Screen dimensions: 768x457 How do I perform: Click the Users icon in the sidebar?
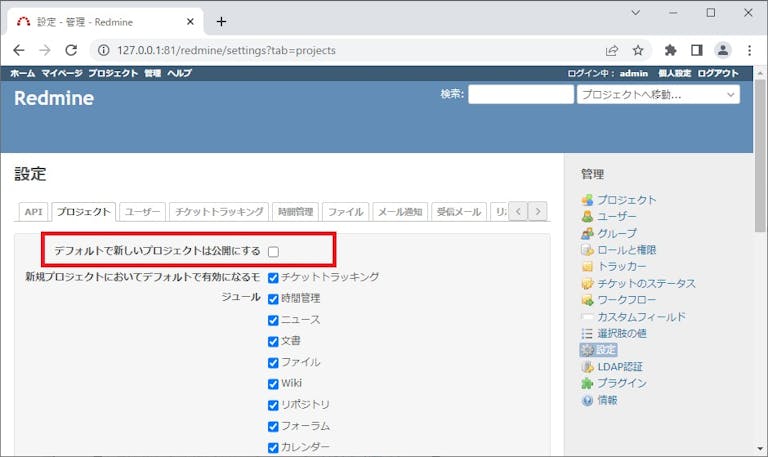click(x=587, y=216)
